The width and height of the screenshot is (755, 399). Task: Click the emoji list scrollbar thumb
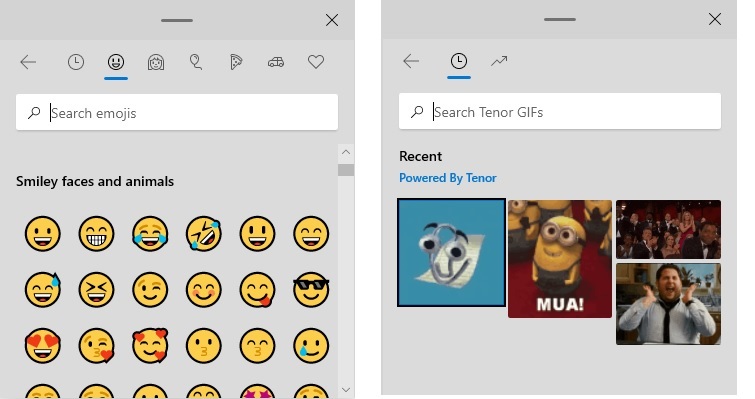(x=346, y=170)
